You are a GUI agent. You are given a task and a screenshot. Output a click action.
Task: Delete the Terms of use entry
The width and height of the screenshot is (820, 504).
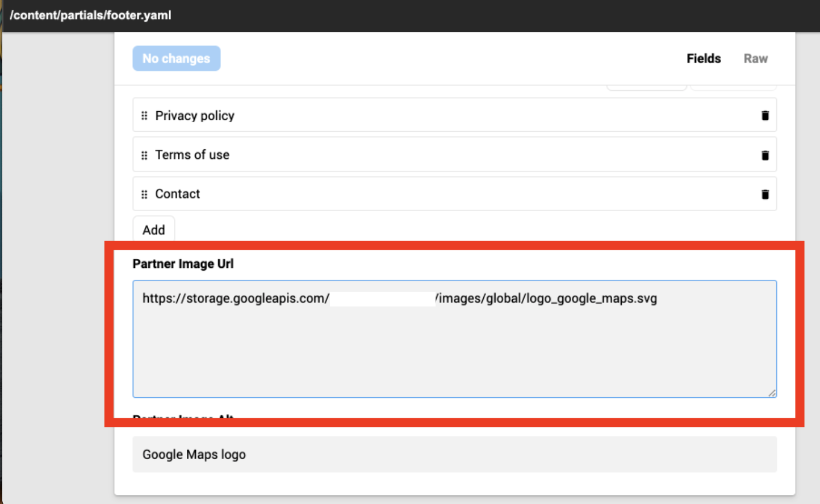point(765,154)
